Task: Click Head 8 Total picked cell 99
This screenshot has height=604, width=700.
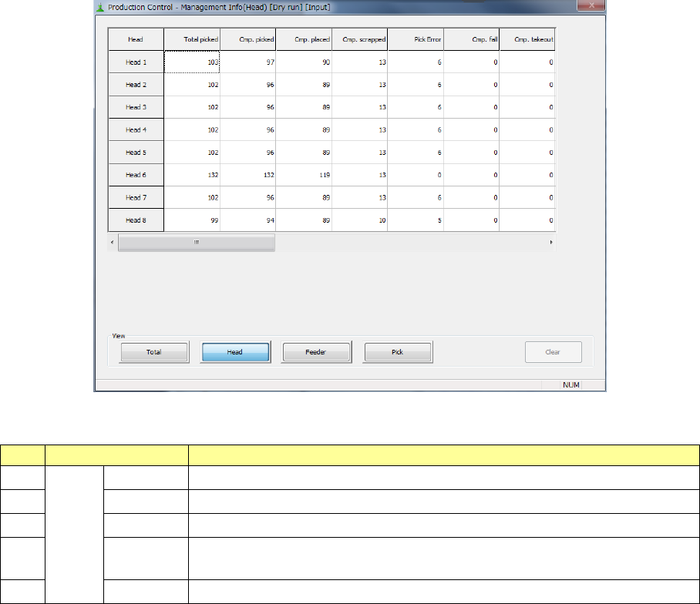Action: tap(192, 220)
